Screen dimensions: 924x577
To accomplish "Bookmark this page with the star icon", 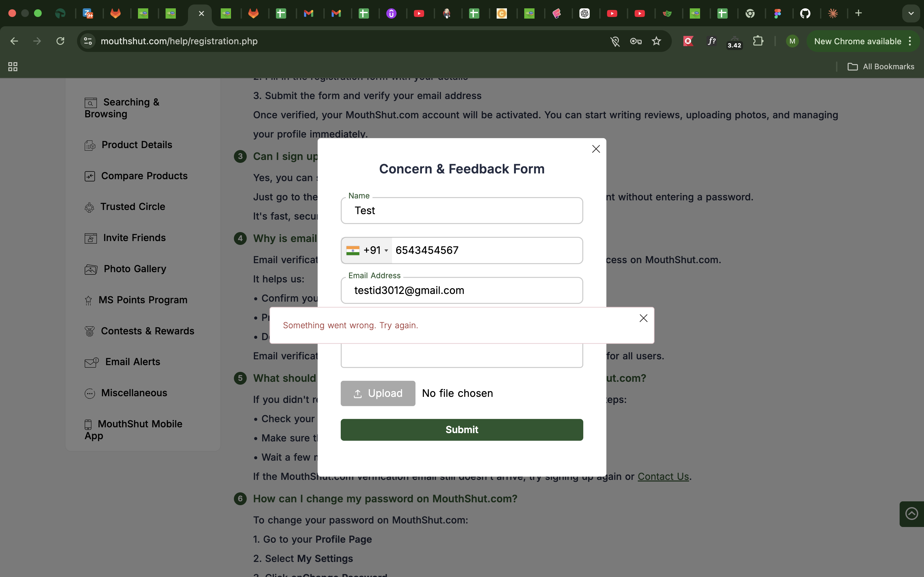I will 656,41.
